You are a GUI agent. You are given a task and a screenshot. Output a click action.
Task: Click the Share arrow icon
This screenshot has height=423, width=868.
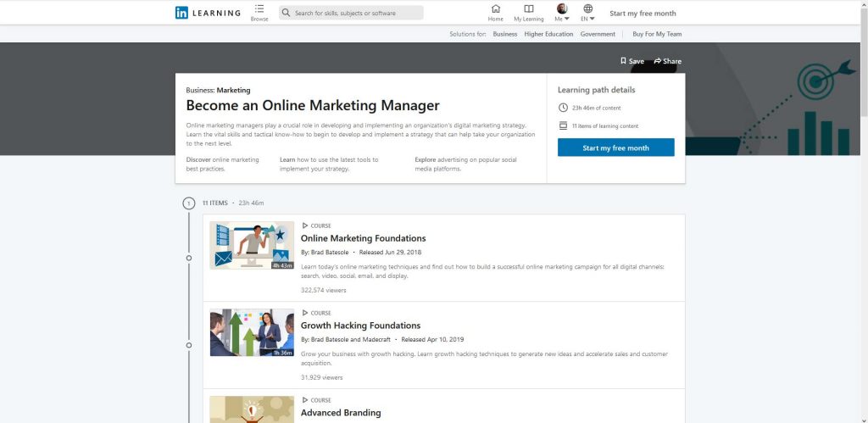click(658, 61)
